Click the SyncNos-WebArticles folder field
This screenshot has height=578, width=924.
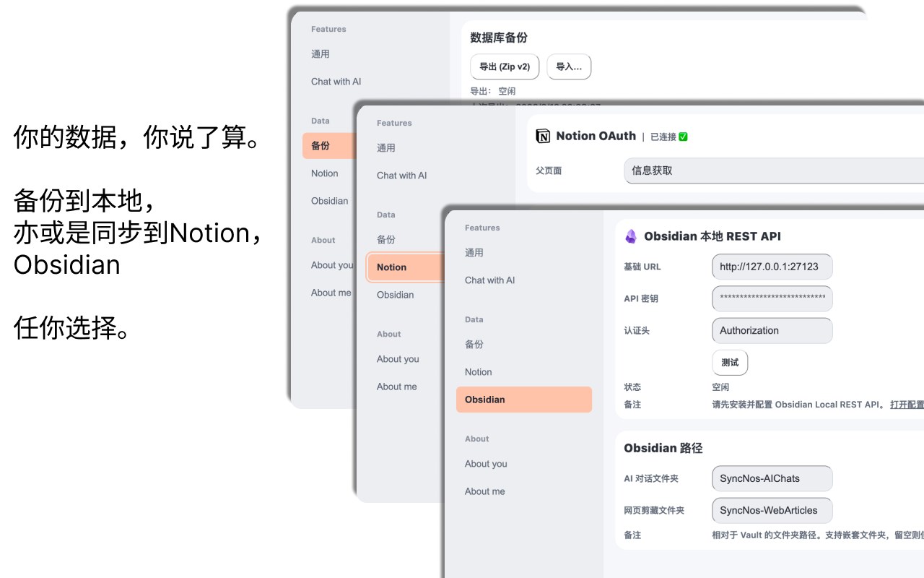772,510
